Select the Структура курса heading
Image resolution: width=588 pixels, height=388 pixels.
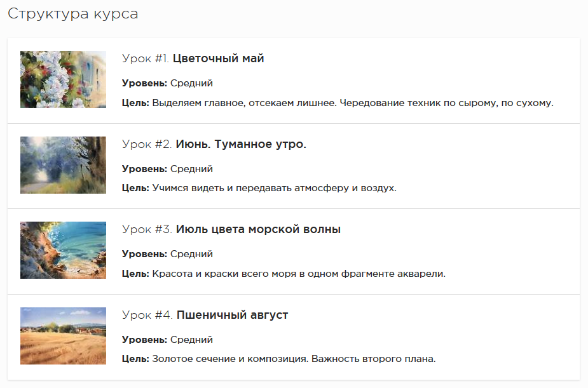click(x=72, y=13)
